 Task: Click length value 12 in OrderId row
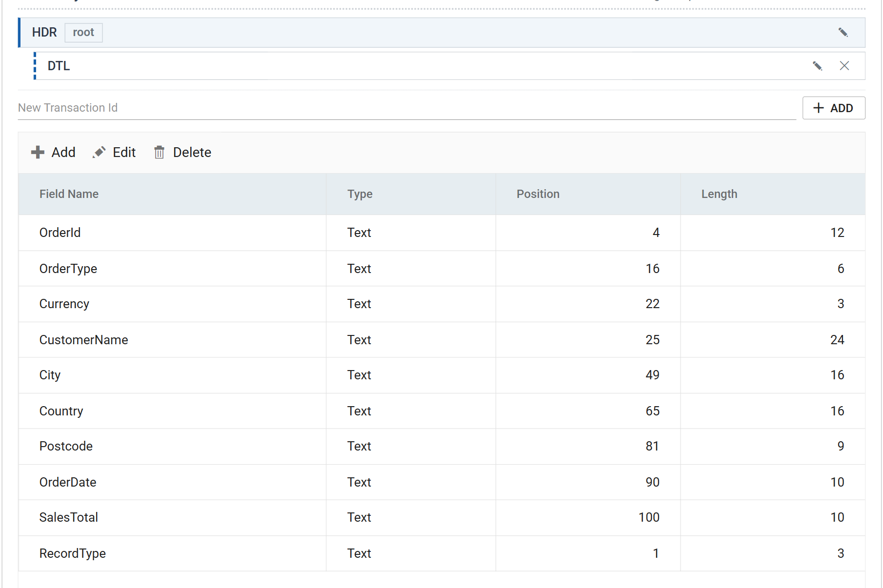(x=837, y=233)
